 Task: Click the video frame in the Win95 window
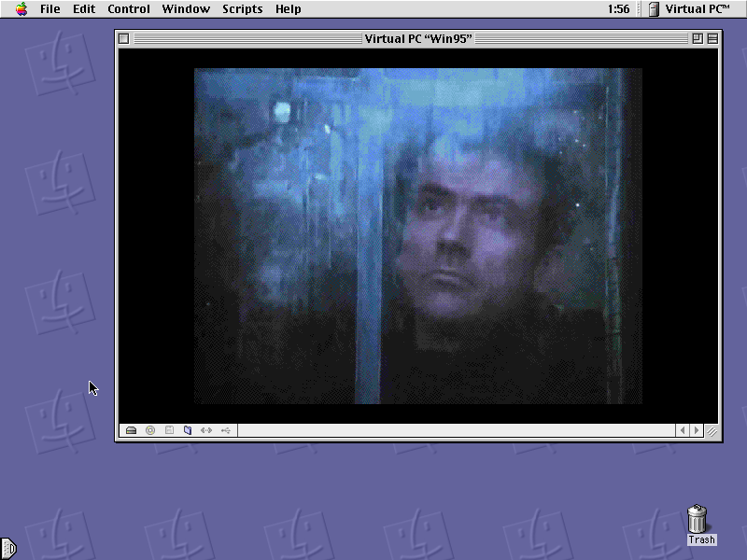click(417, 236)
